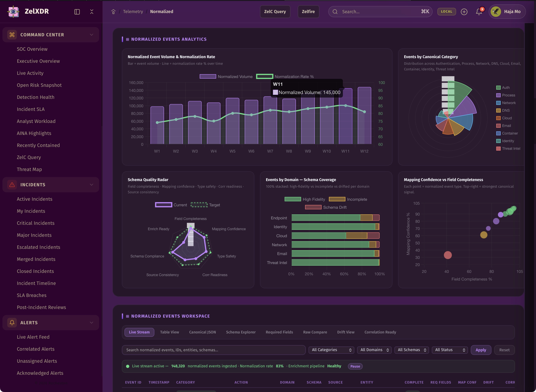Viewport: 536px width, 392px height.
Task: Open notifications bell with badge
Action: click(479, 12)
